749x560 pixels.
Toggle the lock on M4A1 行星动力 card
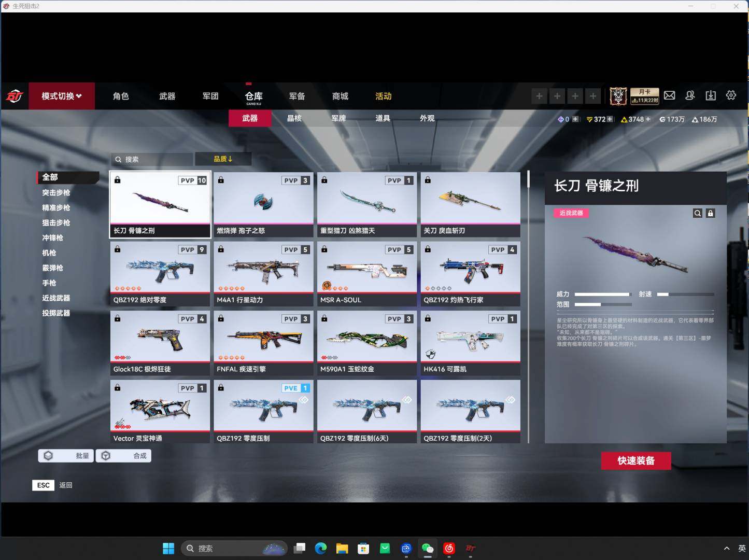221,249
